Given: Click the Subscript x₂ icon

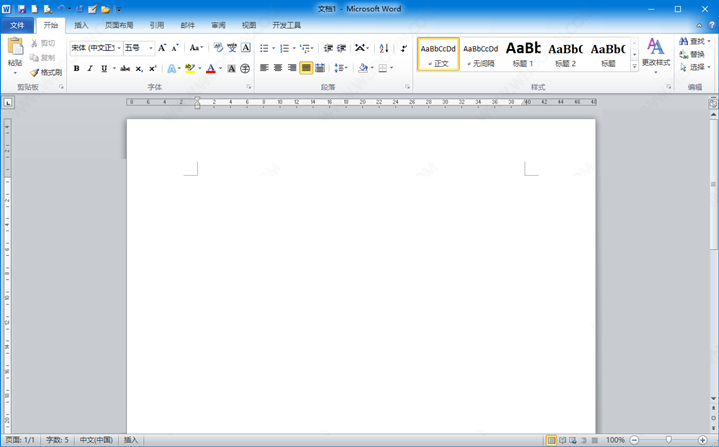Looking at the screenshot, I should pos(139,69).
